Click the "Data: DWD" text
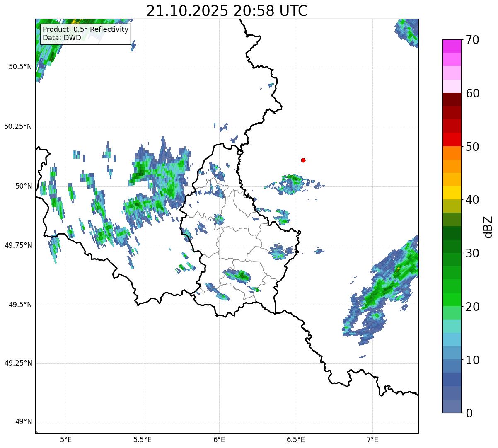 62,38
